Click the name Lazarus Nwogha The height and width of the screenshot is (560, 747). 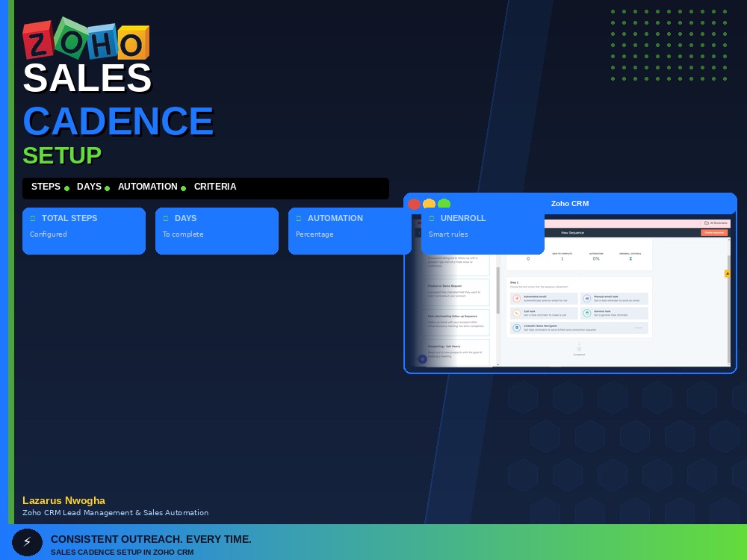pyautogui.click(x=63, y=500)
